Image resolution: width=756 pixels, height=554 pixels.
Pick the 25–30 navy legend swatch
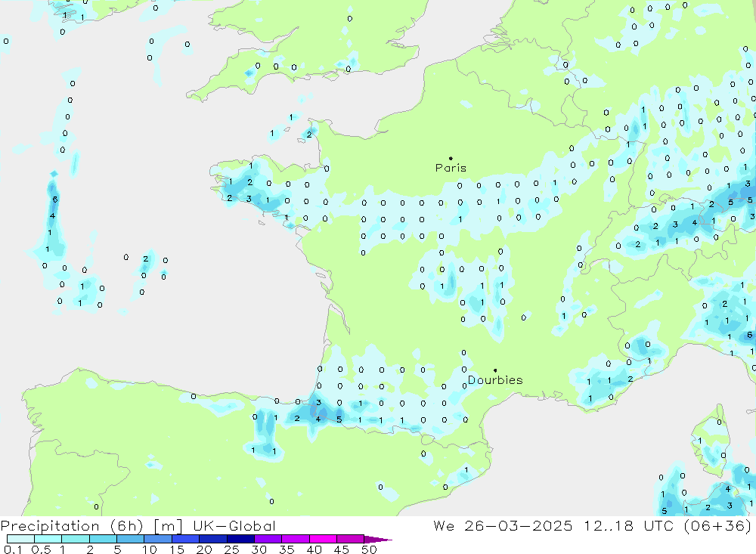240,539
